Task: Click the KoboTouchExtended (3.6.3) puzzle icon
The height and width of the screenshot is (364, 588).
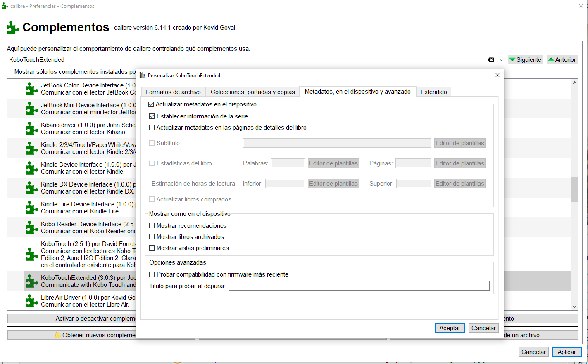Action: pyautogui.click(x=31, y=281)
